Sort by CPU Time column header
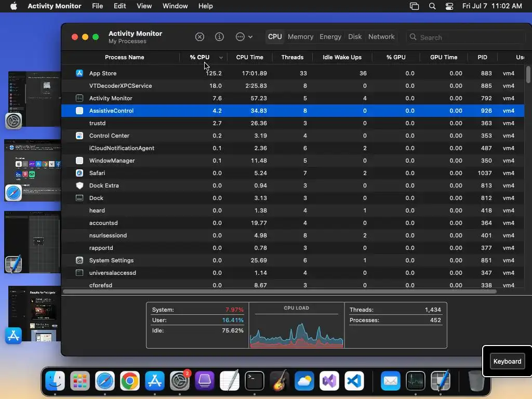This screenshot has height=399, width=532. tap(249, 57)
